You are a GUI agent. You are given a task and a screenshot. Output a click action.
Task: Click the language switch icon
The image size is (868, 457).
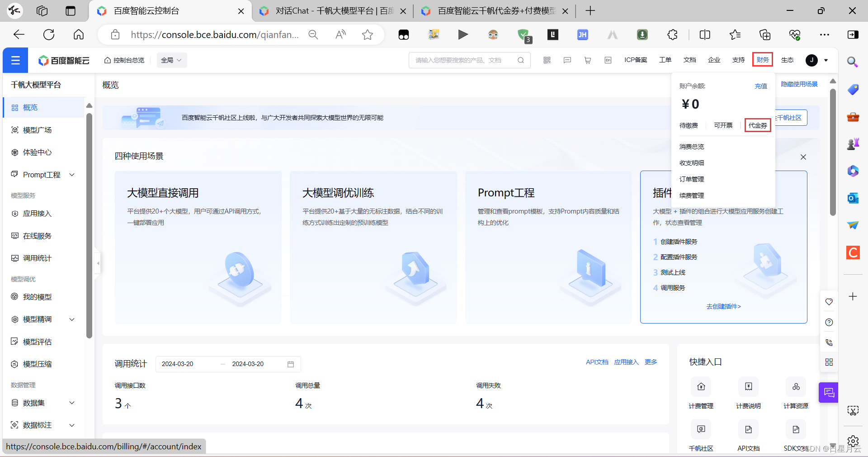(608, 60)
